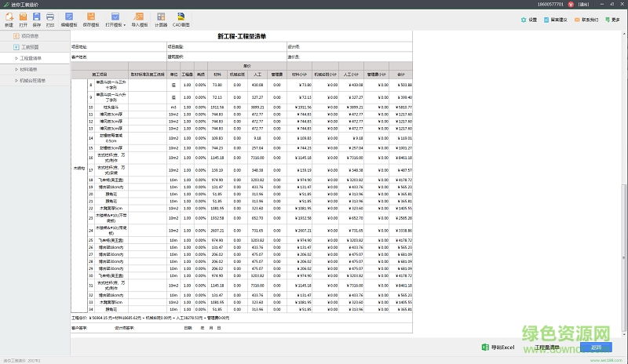Click the 编辑模板 (Edit template) icon
This screenshot has height=364, width=628.
tap(68, 19)
